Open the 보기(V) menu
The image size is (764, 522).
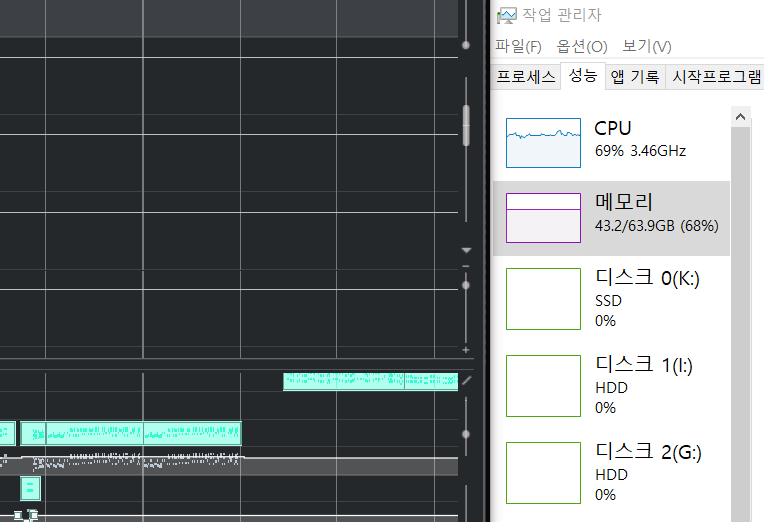point(646,47)
